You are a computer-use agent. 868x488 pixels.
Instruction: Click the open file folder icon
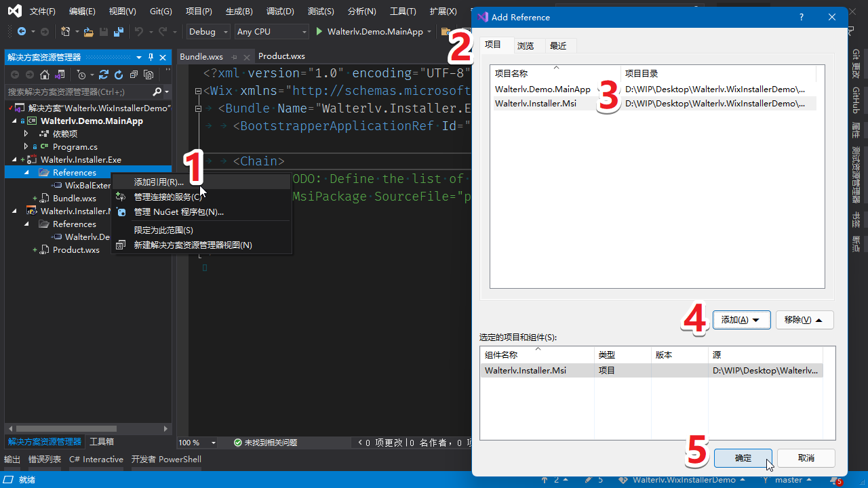[x=89, y=32]
